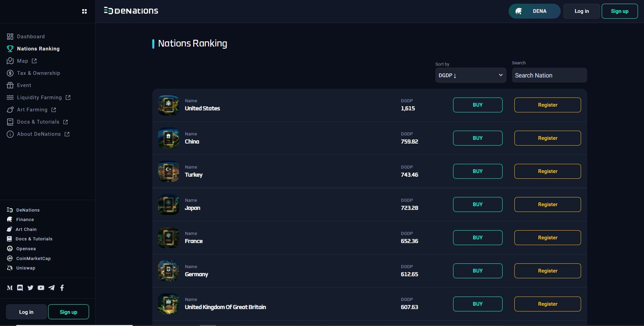Open the Sort by DGDP dropdown

coord(470,75)
